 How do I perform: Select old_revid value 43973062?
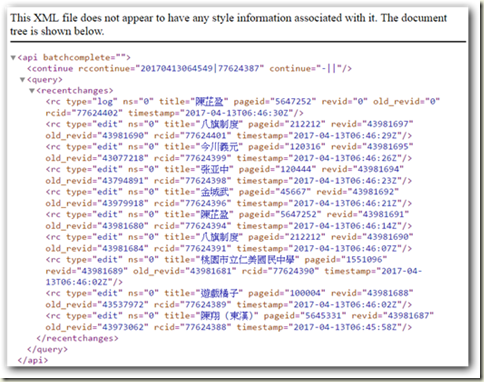pos(123,327)
